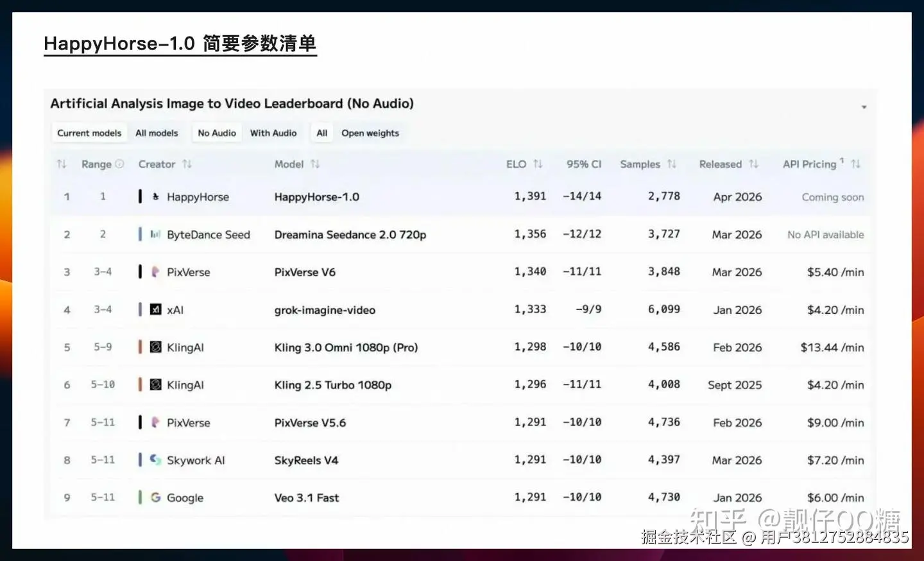The image size is (924, 561).
Task: Click the Google logo icon
Action: (x=155, y=497)
